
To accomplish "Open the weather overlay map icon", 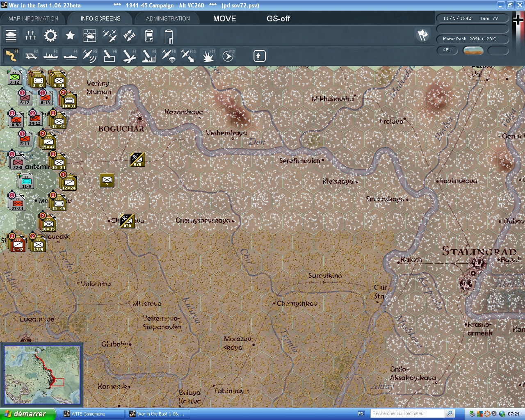I will (90, 36).
